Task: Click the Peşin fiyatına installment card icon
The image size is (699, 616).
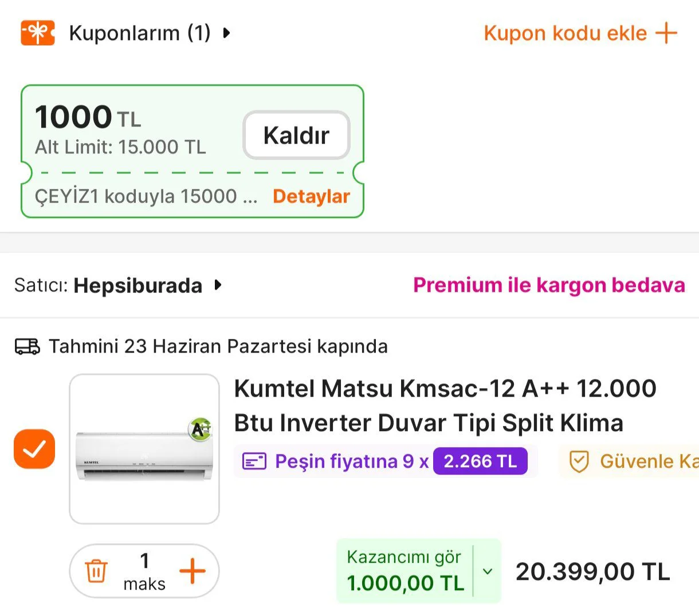Action: 254,461
